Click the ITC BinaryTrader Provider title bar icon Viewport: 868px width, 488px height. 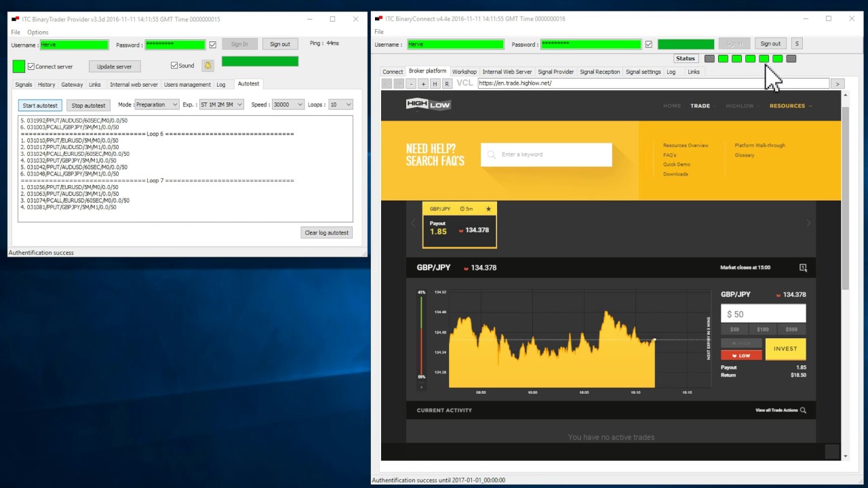coord(15,19)
